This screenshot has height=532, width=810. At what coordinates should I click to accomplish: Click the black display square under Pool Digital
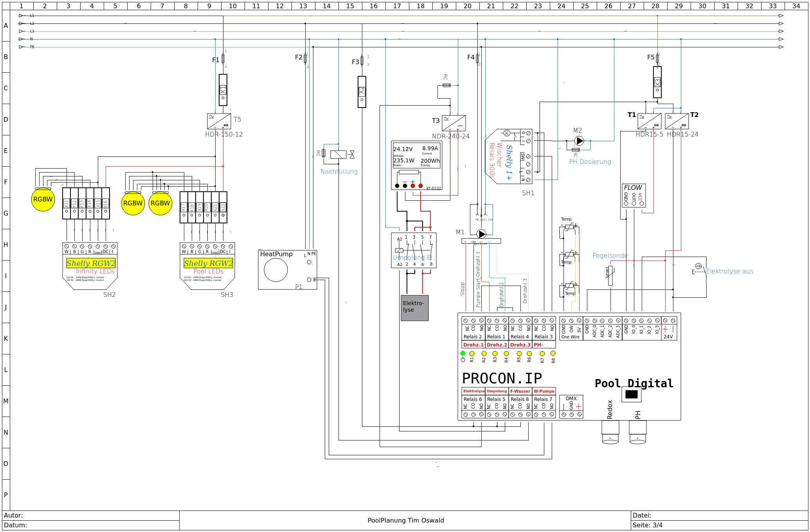click(x=632, y=394)
